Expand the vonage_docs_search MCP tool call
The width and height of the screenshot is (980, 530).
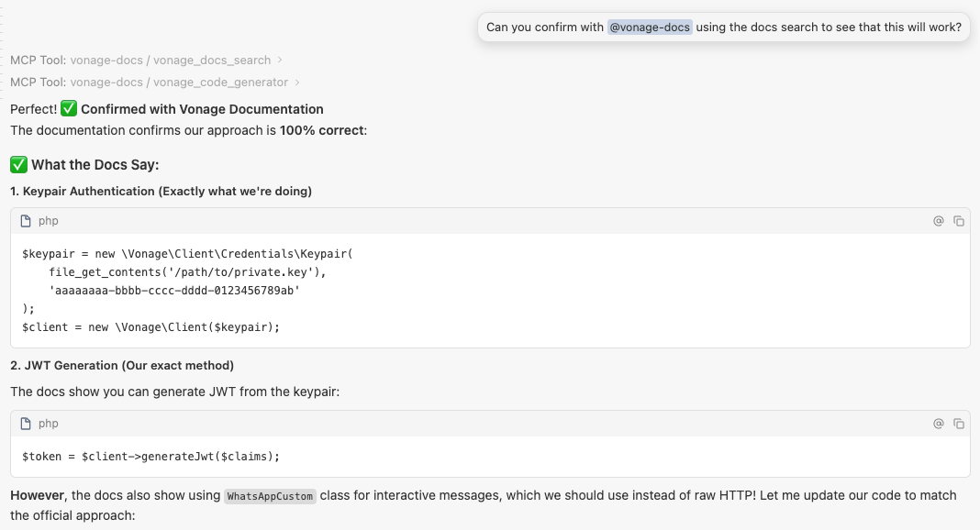click(280, 61)
